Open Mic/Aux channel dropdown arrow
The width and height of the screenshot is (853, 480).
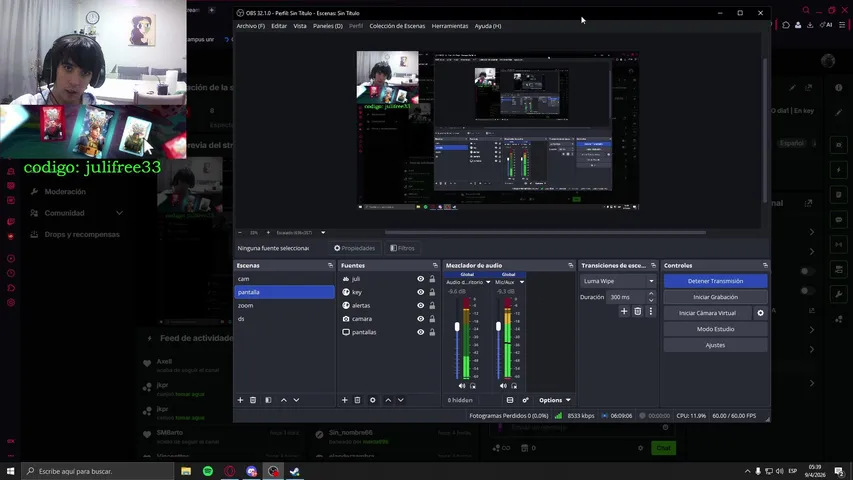pos(522,282)
